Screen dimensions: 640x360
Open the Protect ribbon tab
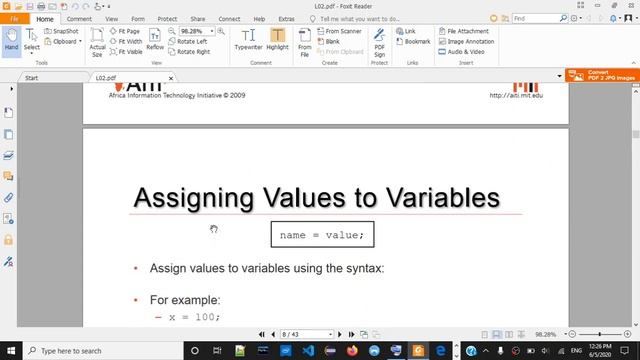coord(167,19)
